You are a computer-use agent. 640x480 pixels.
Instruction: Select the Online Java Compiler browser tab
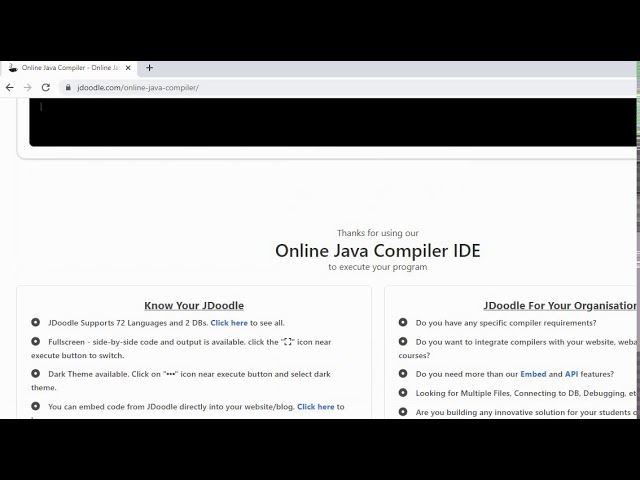(x=69, y=68)
